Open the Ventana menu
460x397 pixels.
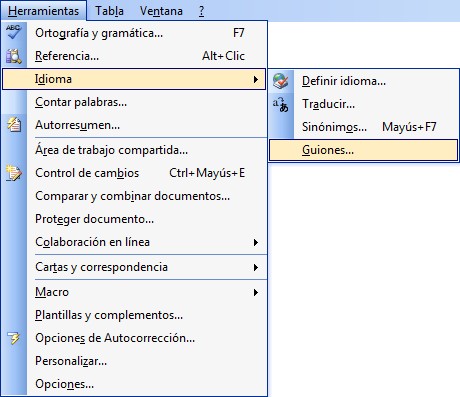(161, 11)
